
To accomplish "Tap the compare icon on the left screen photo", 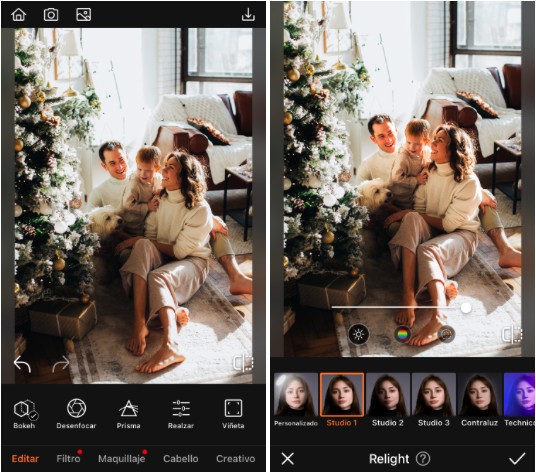I will (243, 363).
